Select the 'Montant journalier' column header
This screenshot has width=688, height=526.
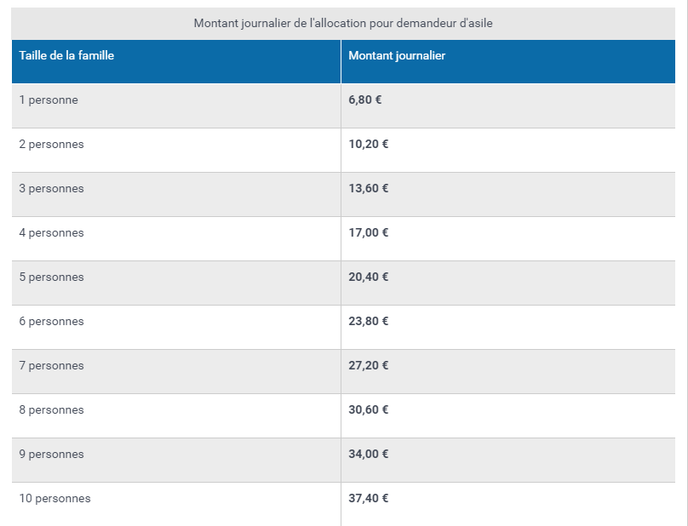(397, 56)
